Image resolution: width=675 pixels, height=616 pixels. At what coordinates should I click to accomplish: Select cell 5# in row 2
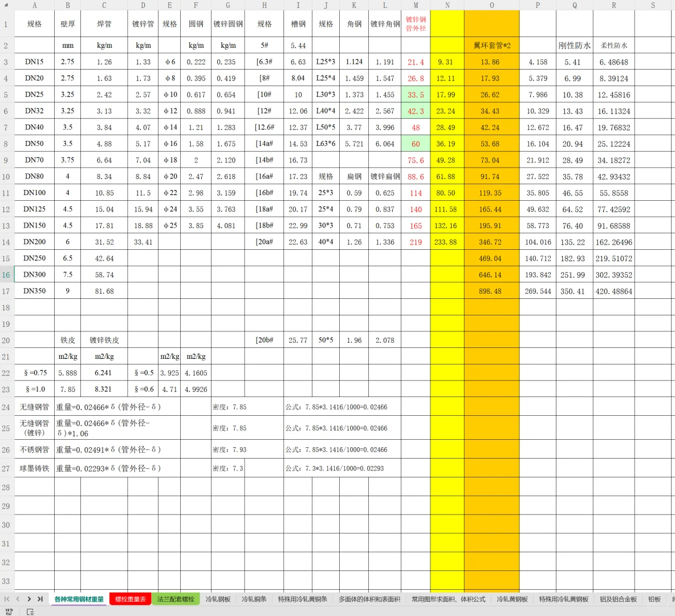265,45
